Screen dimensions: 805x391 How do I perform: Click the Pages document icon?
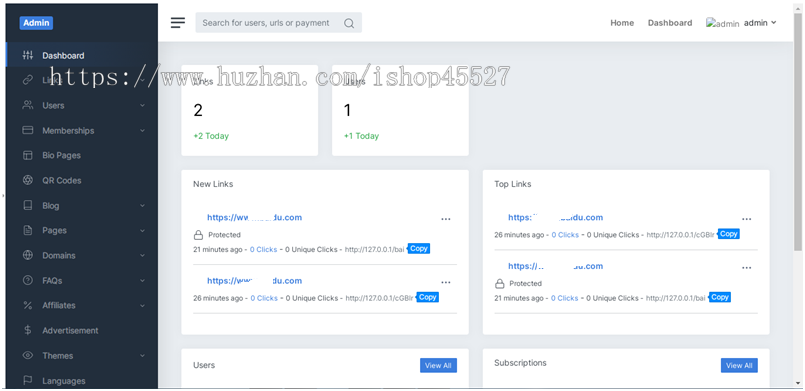click(28, 230)
